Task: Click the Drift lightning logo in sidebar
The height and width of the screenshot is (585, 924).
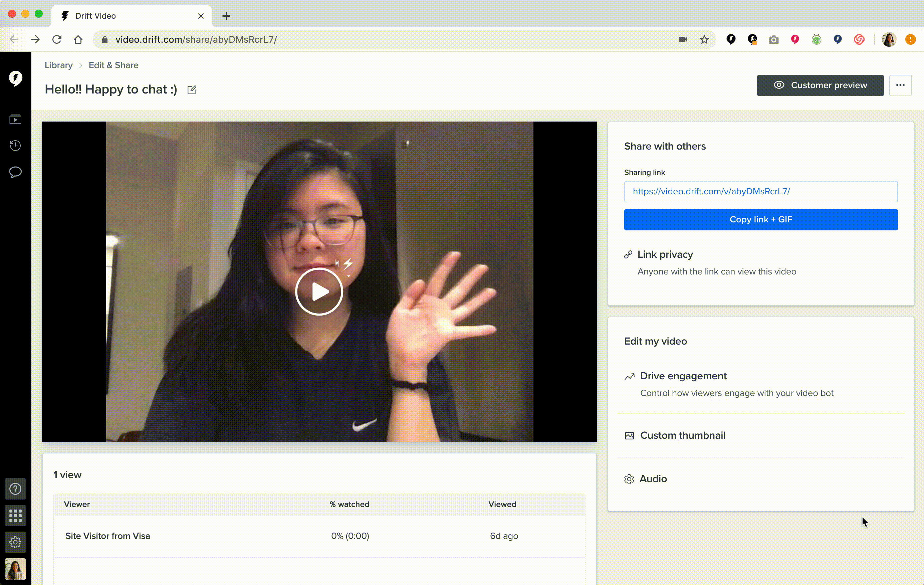Action: (x=15, y=78)
